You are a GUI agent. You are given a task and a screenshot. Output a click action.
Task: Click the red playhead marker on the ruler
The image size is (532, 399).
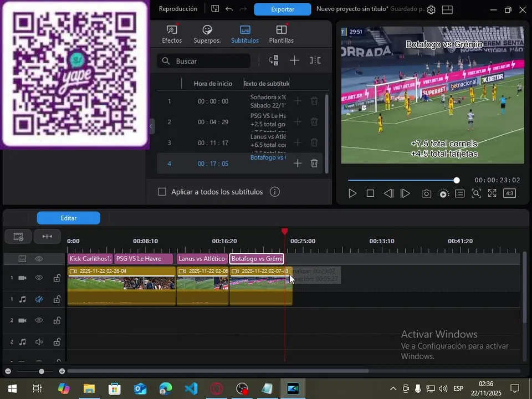tap(285, 232)
